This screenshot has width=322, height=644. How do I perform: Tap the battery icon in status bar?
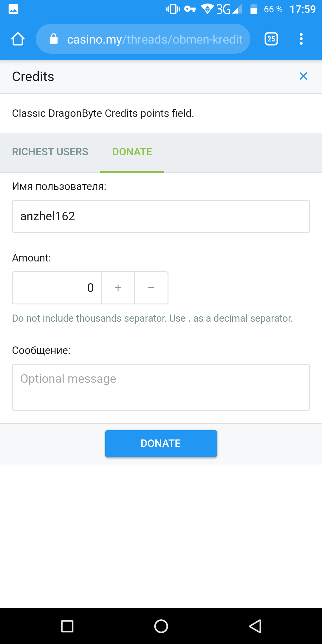pyautogui.click(x=254, y=9)
